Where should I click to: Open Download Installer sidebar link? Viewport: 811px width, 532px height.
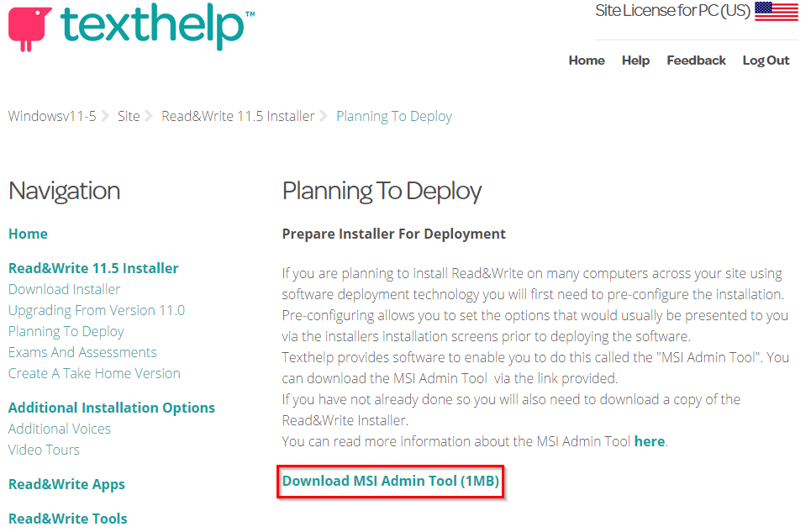point(64,289)
